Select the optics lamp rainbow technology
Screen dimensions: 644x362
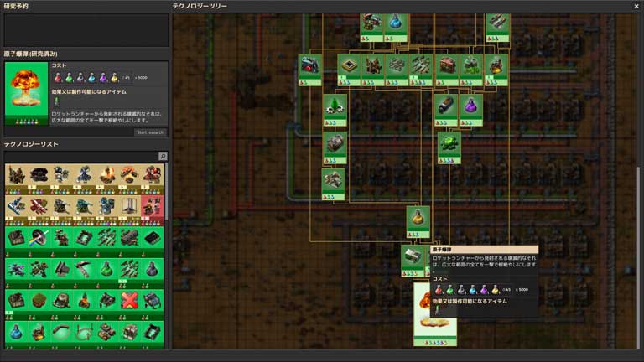tap(39, 240)
